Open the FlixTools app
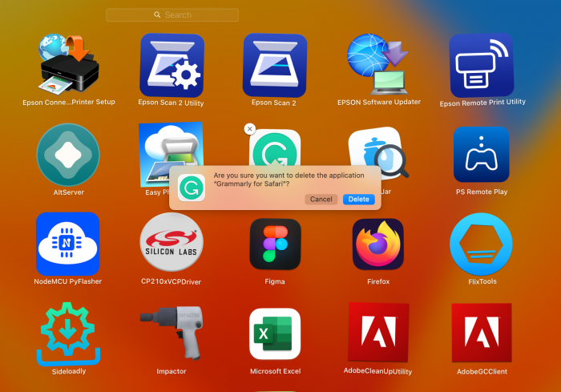 pos(481,244)
